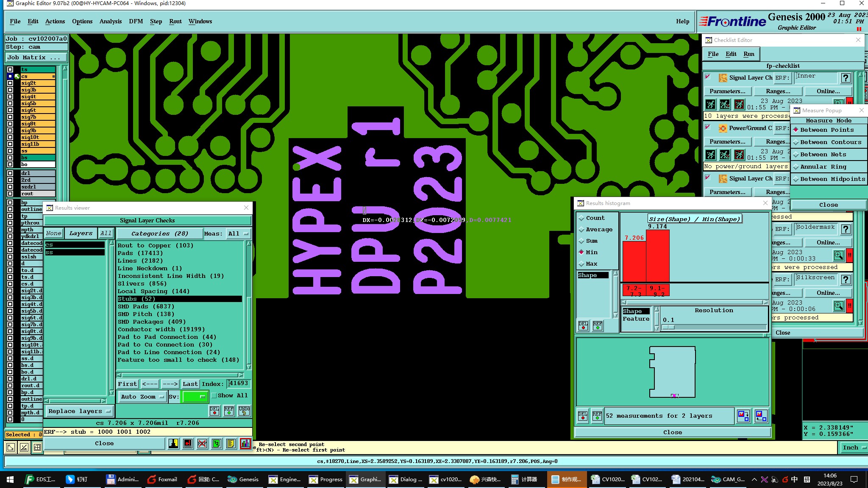Select Sum radio in histogram

588,241
